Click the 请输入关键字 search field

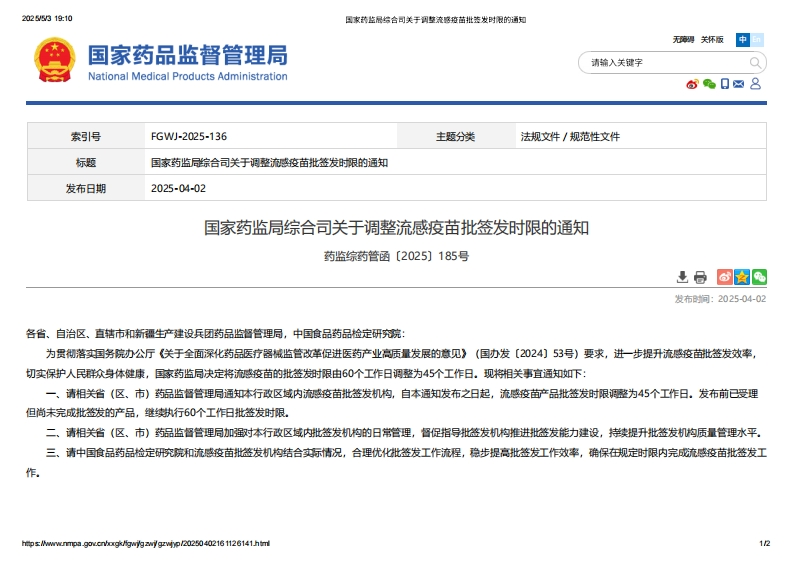pyautogui.click(x=660, y=62)
